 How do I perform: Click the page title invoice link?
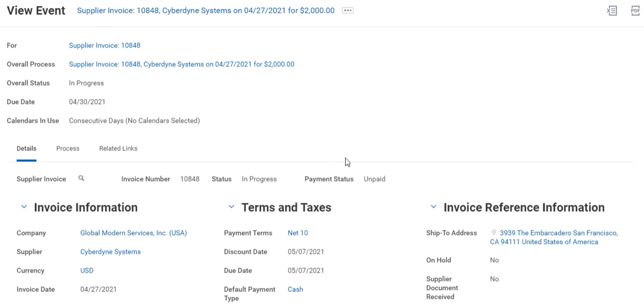(x=205, y=10)
